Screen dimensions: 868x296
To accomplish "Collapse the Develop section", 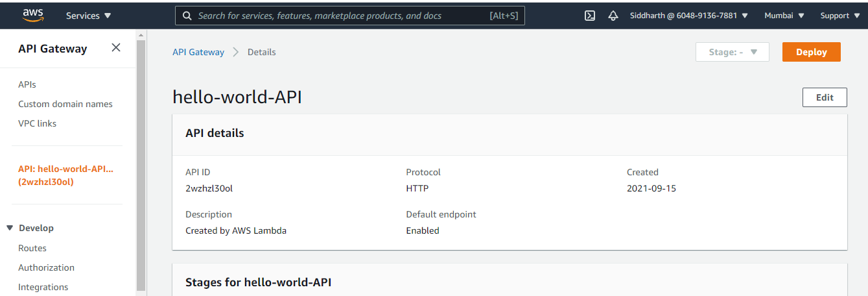I will (x=10, y=228).
